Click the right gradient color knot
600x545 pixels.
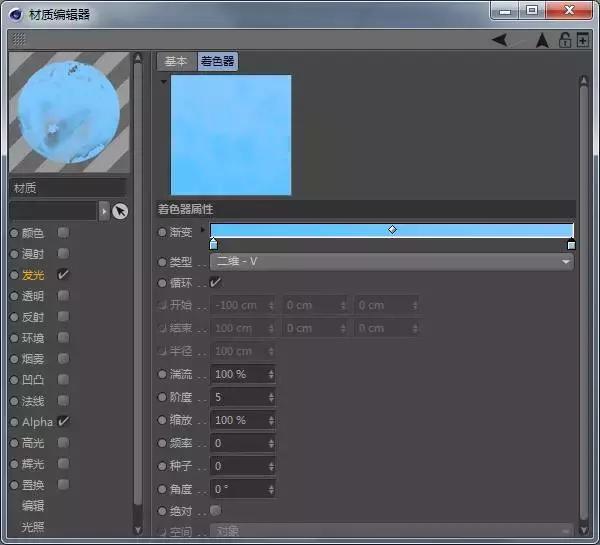[571, 243]
